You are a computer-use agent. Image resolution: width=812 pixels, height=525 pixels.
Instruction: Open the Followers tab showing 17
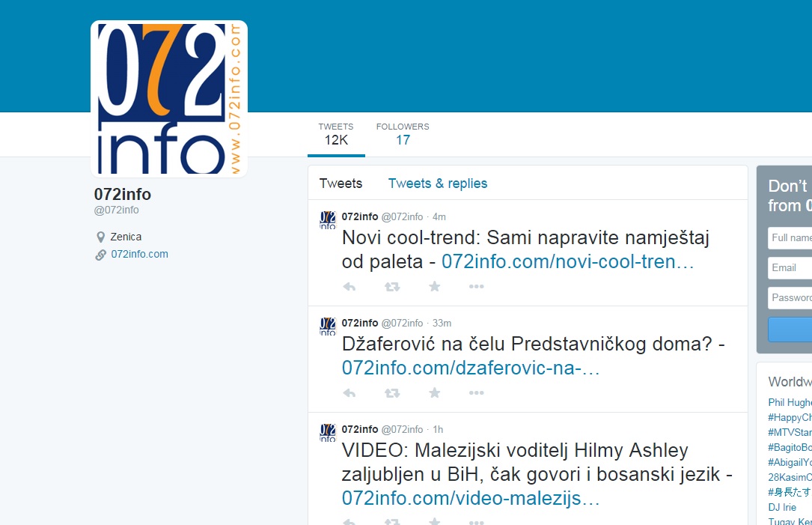402,133
